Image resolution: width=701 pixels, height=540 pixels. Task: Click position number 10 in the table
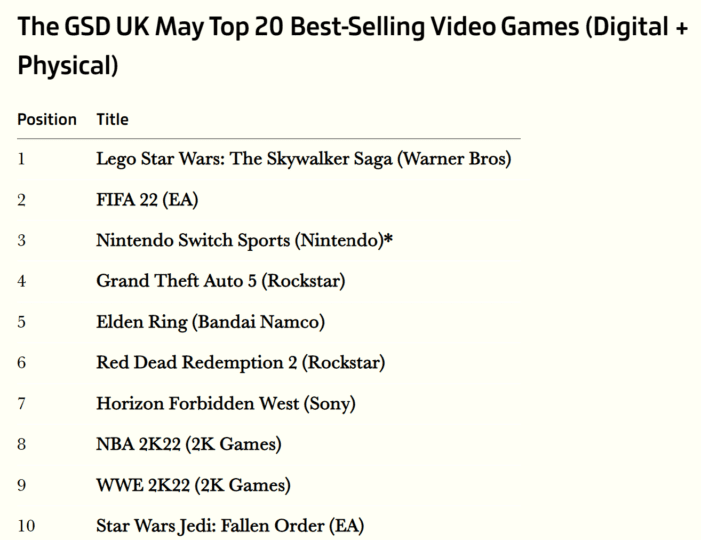click(26, 526)
